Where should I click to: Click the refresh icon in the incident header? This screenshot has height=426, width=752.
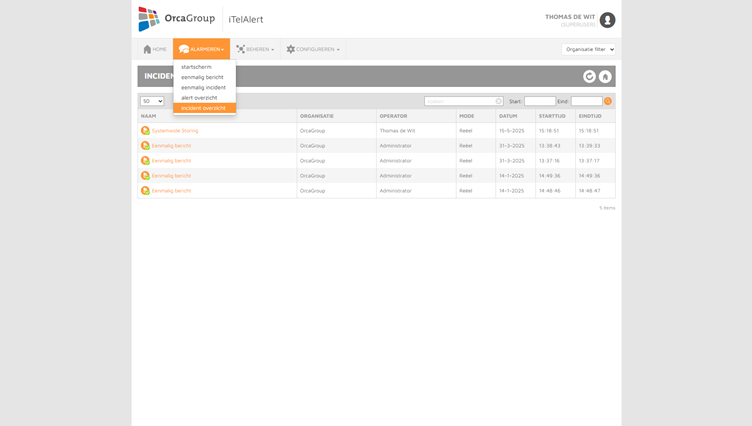pyautogui.click(x=589, y=76)
